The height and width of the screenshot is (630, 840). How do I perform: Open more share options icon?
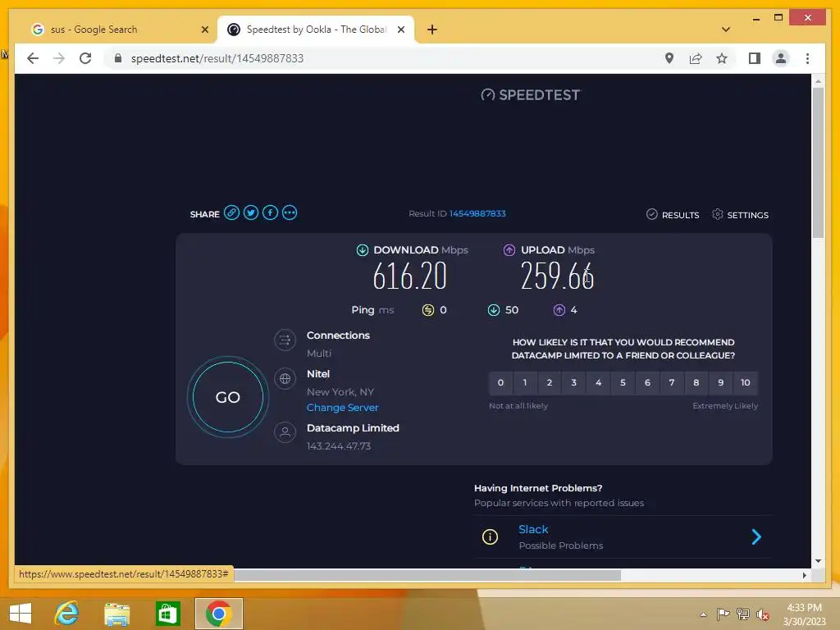tap(290, 212)
